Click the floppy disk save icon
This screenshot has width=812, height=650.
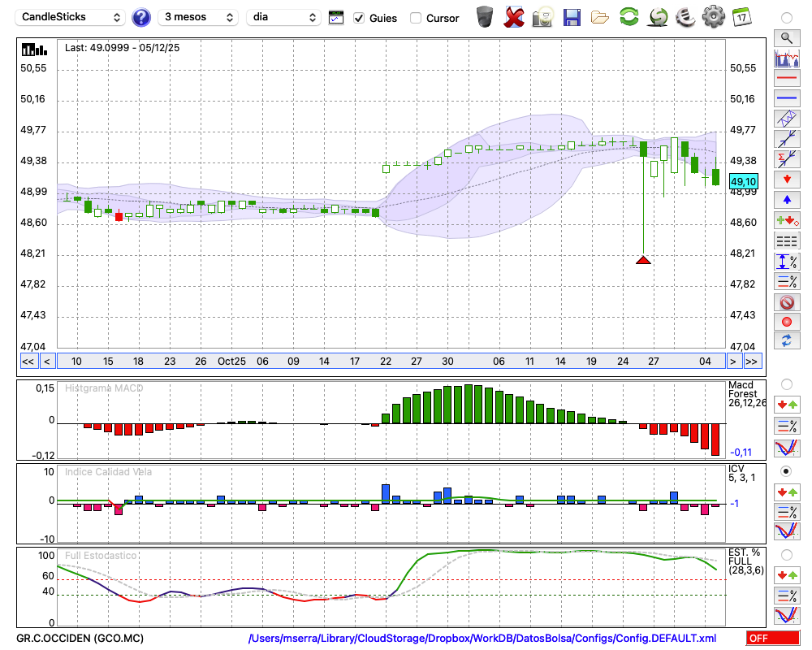click(572, 17)
